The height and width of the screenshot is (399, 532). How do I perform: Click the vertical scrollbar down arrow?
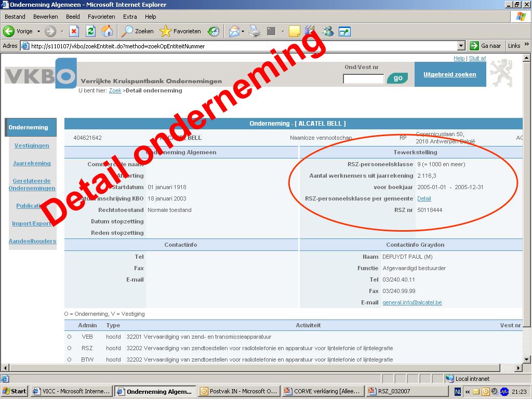point(527,359)
